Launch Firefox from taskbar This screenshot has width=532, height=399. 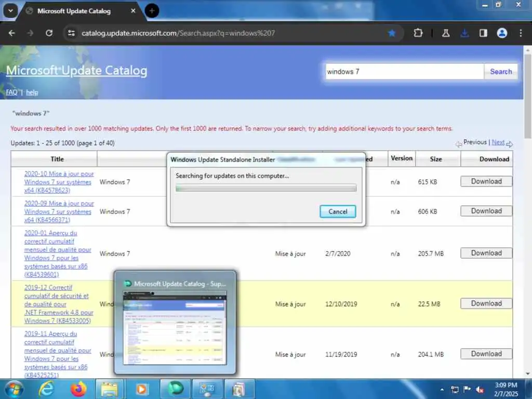click(78, 389)
